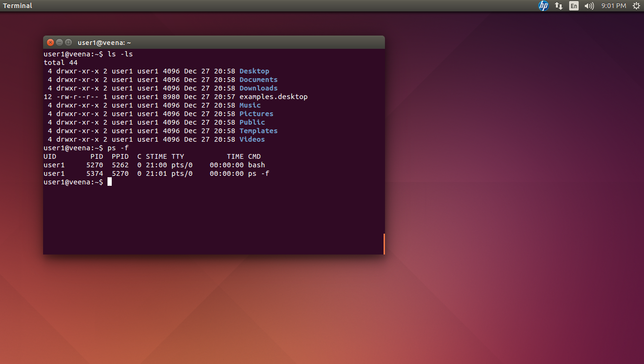Minimize the terminal window
The width and height of the screenshot is (644, 364).
coord(60,42)
